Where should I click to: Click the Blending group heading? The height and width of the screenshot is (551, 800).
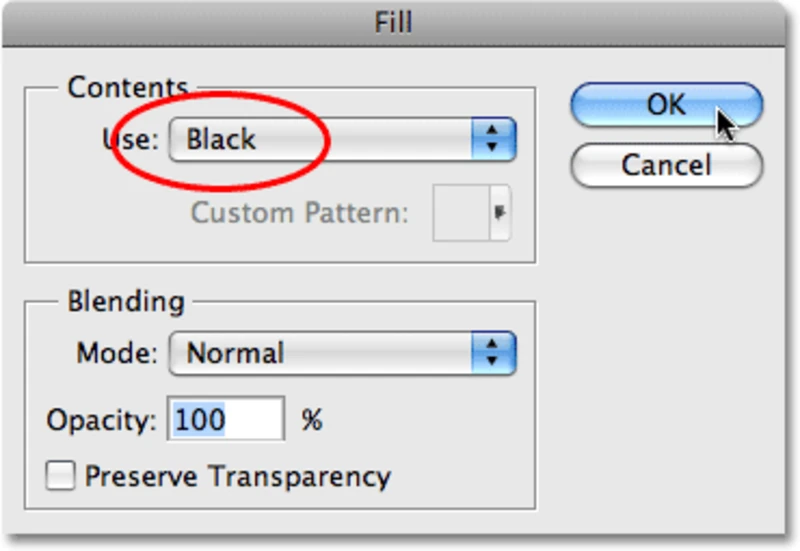click(126, 302)
